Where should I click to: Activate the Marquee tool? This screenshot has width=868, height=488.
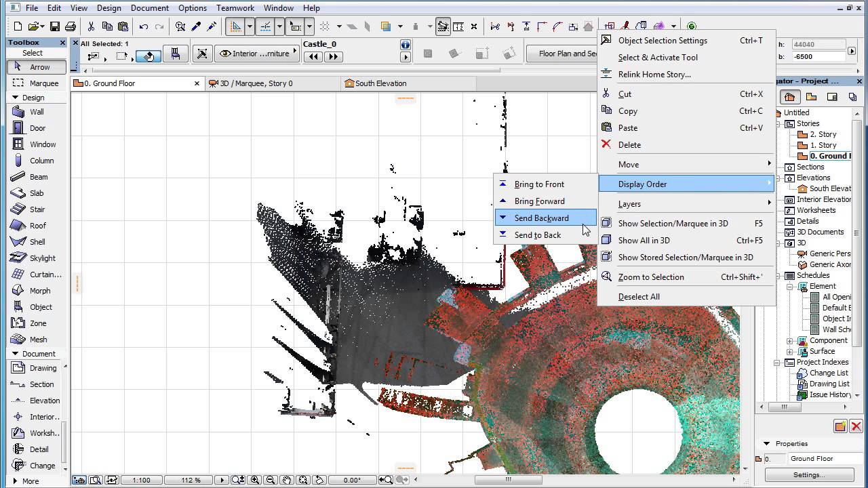point(37,83)
